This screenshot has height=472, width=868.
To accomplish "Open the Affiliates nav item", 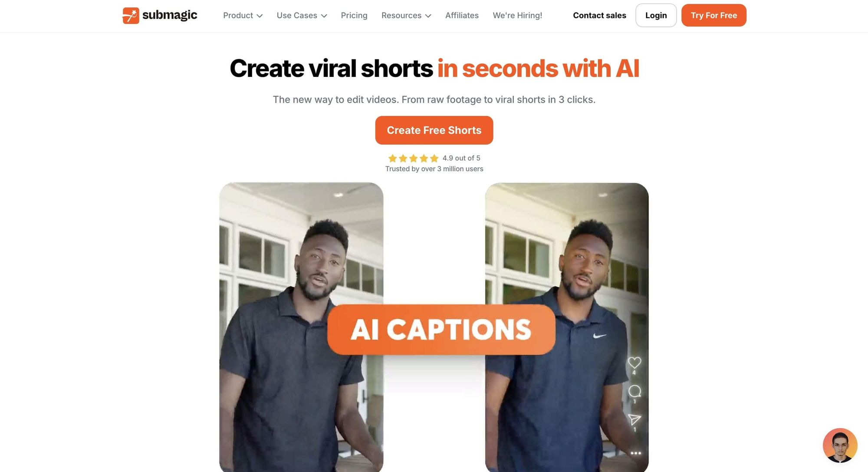I will point(462,15).
